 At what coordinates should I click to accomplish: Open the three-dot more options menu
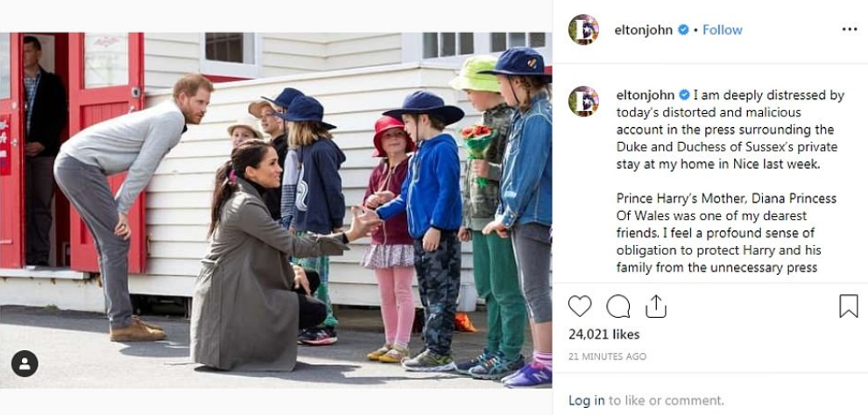click(x=850, y=29)
